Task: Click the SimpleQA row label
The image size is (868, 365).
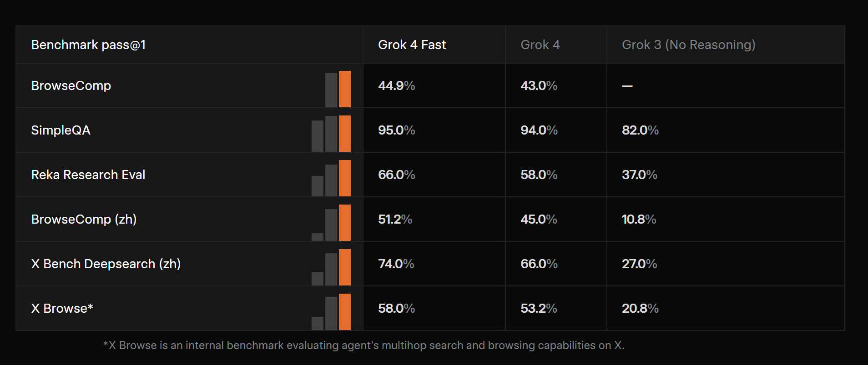Action: (x=61, y=130)
